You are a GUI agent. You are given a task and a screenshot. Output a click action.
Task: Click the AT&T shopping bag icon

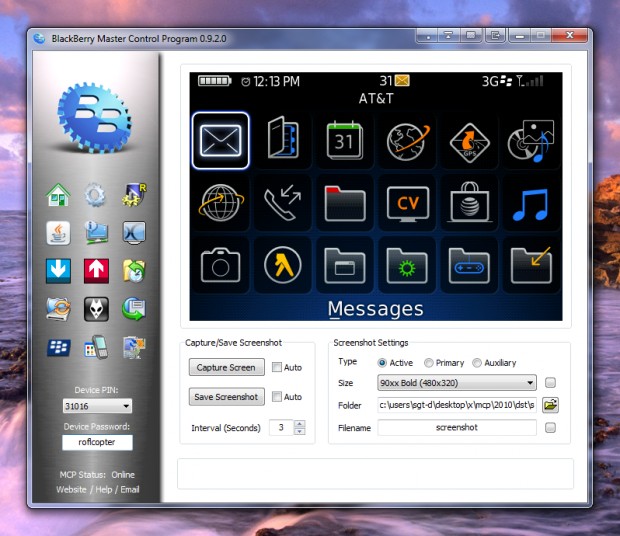coord(469,202)
